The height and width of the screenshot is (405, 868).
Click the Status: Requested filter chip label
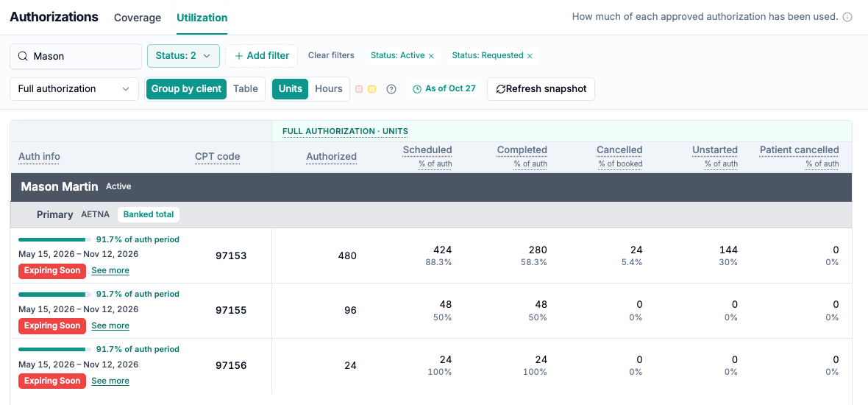[488, 55]
